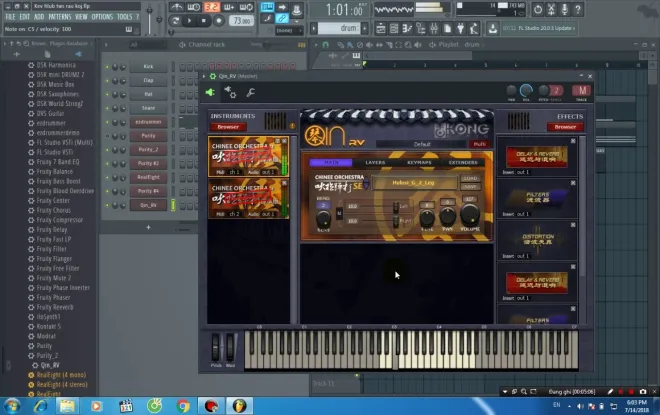Image resolution: width=660 pixels, height=415 pixels.
Task: Click the SAVE button below LOAD
Action: 470,186
